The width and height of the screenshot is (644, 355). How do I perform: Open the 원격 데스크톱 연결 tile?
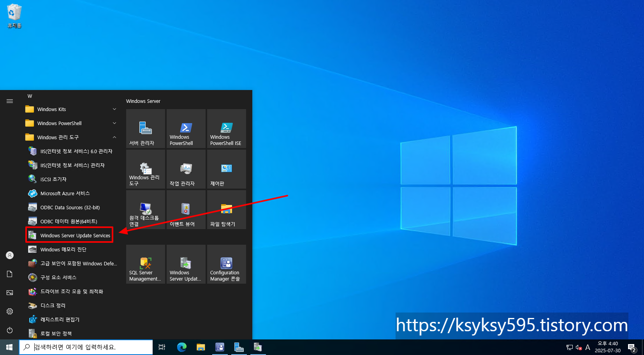[146, 210]
